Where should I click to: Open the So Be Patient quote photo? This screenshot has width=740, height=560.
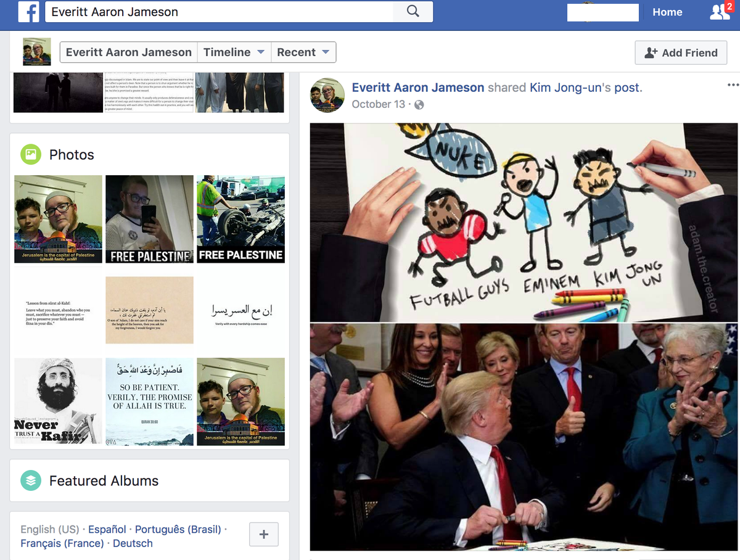(149, 401)
